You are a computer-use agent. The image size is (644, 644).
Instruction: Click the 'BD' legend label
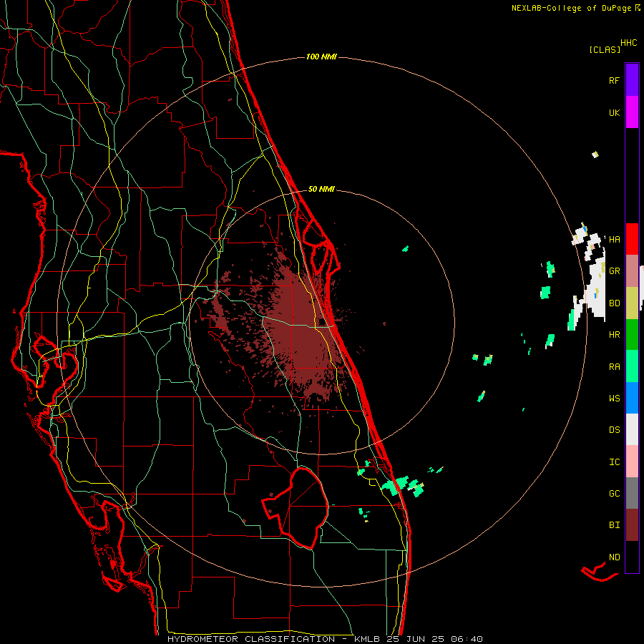(x=614, y=303)
